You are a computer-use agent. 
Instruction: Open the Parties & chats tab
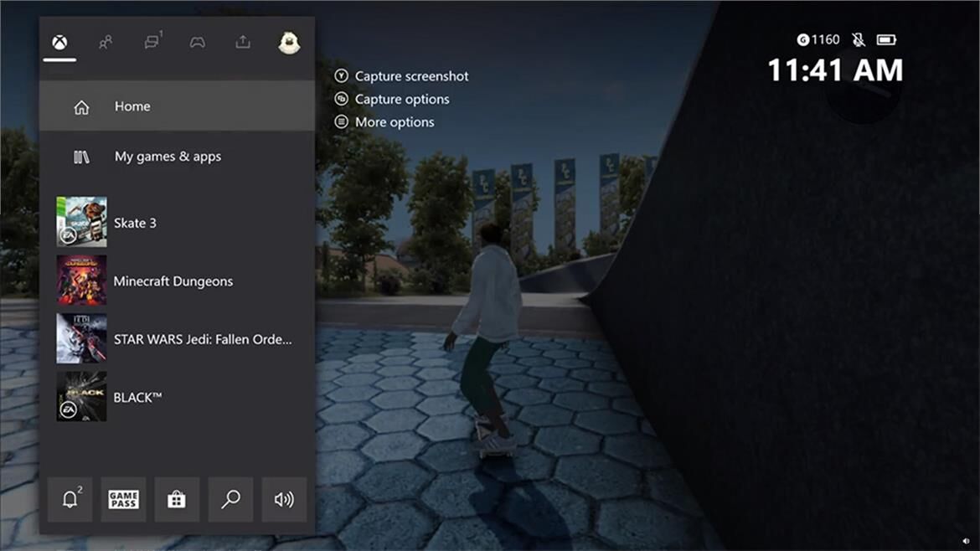point(152,41)
